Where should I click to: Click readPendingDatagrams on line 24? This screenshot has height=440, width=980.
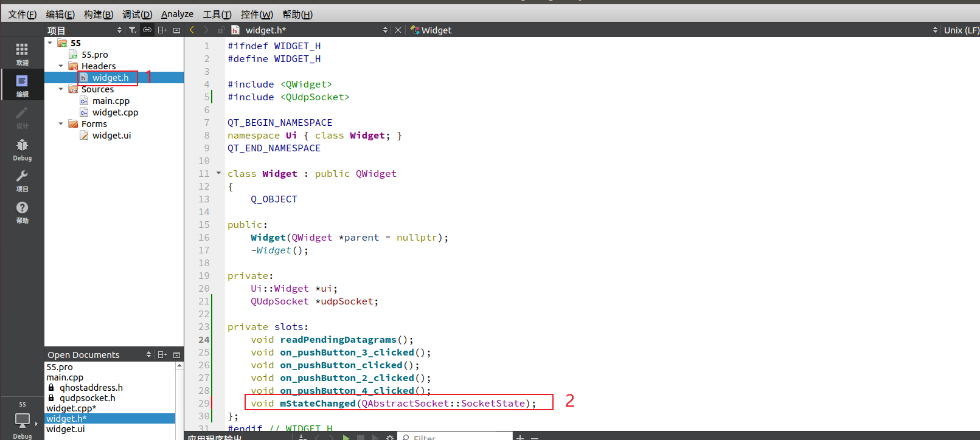pos(338,340)
